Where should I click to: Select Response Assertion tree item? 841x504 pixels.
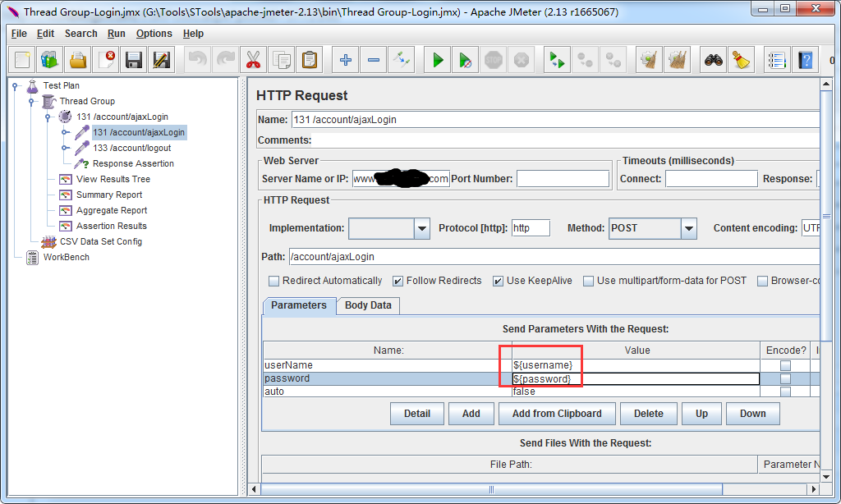click(x=133, y=163)
